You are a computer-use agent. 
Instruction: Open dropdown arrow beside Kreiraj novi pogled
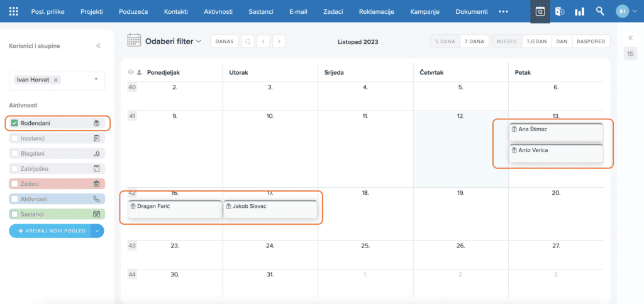pyautogui.click(x=97, y=231)
